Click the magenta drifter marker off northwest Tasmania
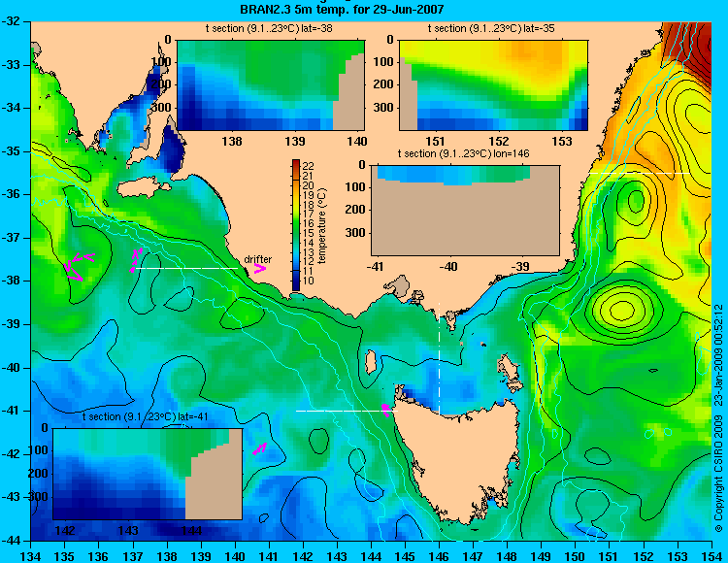728x563 pixels. pos(385,410)
